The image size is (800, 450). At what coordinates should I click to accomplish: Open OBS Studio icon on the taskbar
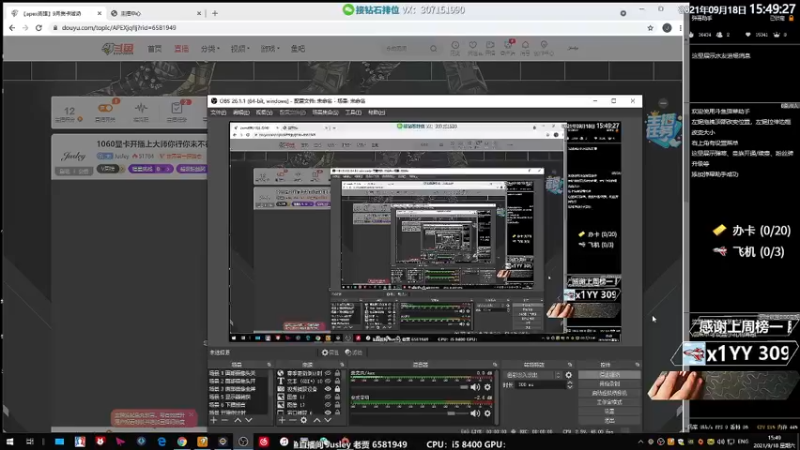[x=243, y=442]
